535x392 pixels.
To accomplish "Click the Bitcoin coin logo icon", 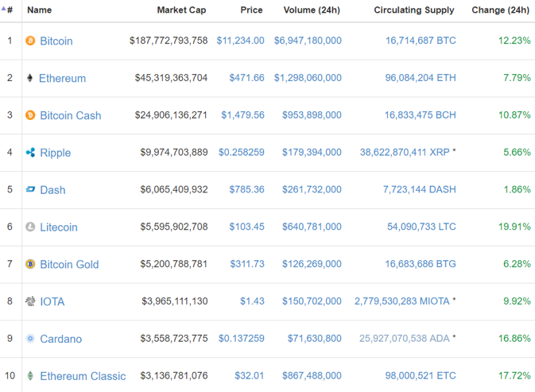I will pyautogui.click(x=30, y=41).
